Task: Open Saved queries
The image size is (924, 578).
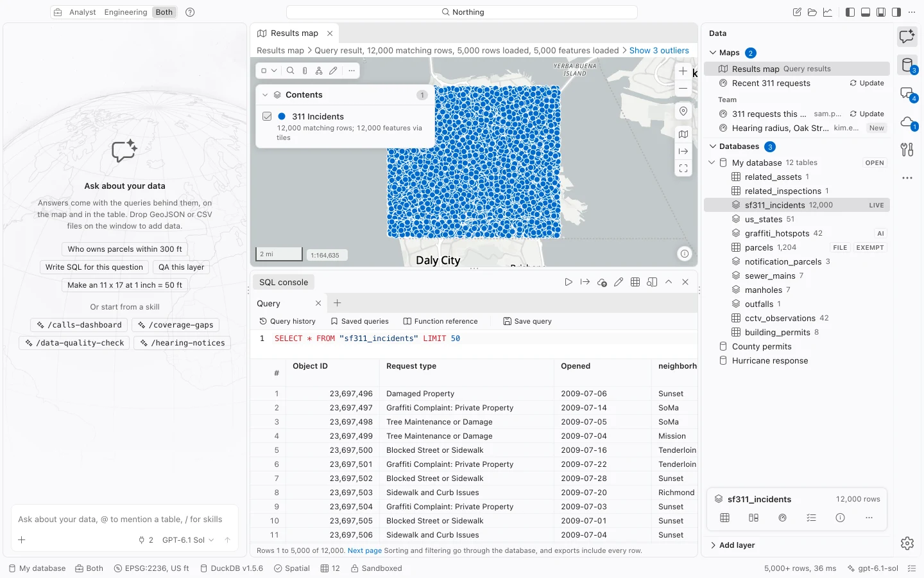Action: coord(359,321)
